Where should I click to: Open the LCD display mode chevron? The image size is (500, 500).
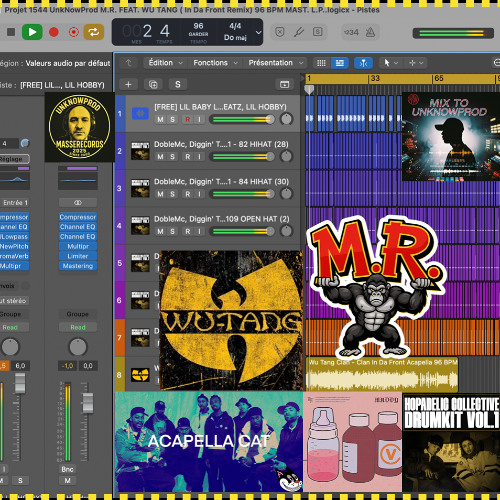pos(258,32)
